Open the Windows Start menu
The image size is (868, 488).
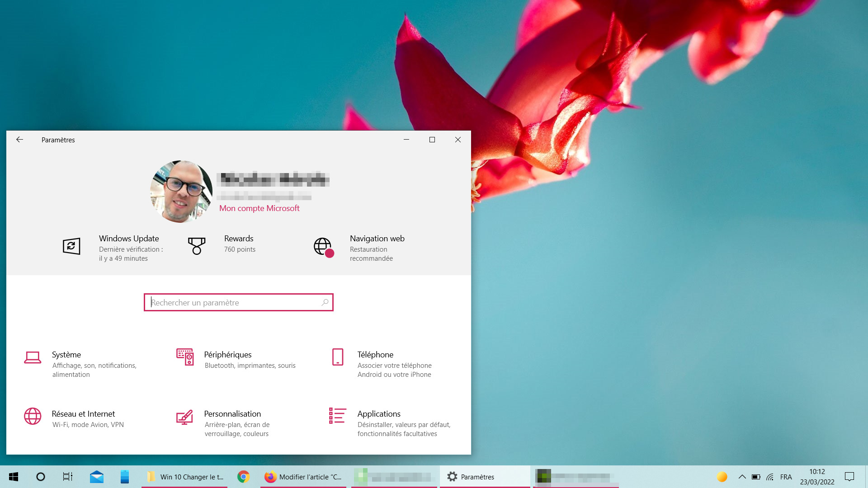(14, 477)
